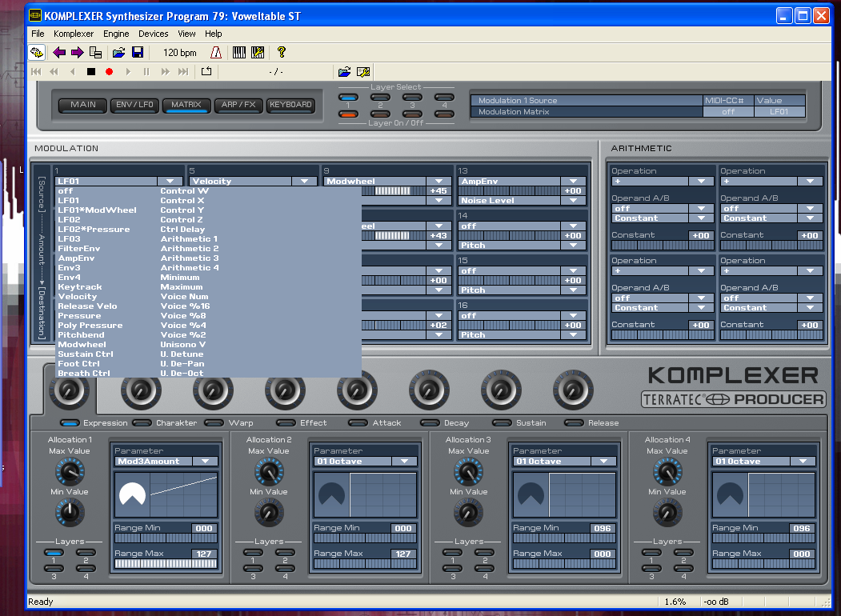
Task: Click the player settings wrench icon in transport bar
Action: [363, 72]
